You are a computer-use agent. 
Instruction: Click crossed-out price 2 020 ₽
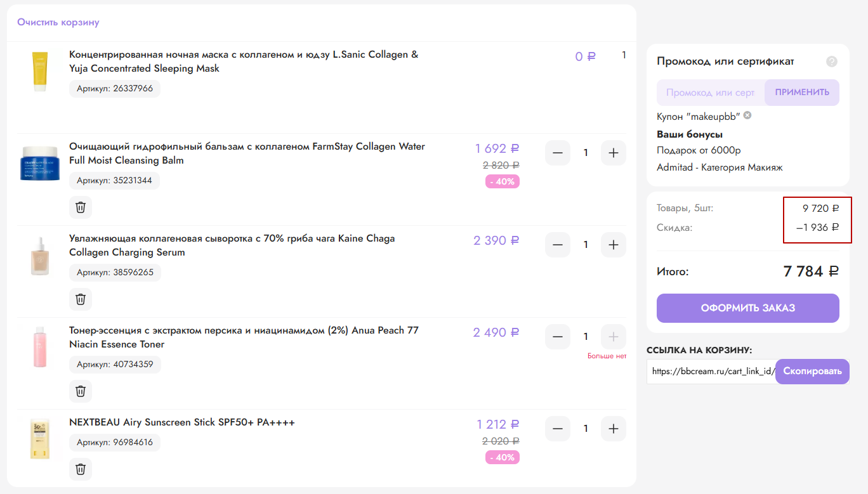[501, 441]
